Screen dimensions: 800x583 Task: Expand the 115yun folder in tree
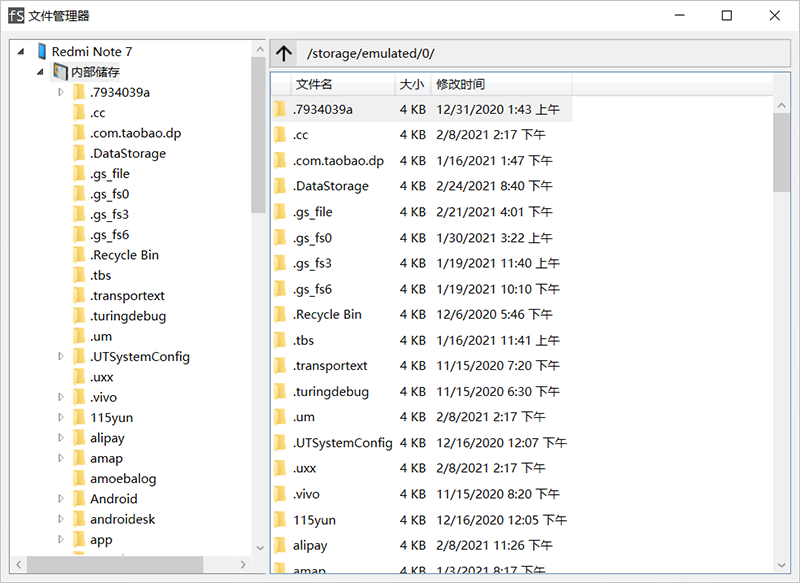[x=61, y=417]
